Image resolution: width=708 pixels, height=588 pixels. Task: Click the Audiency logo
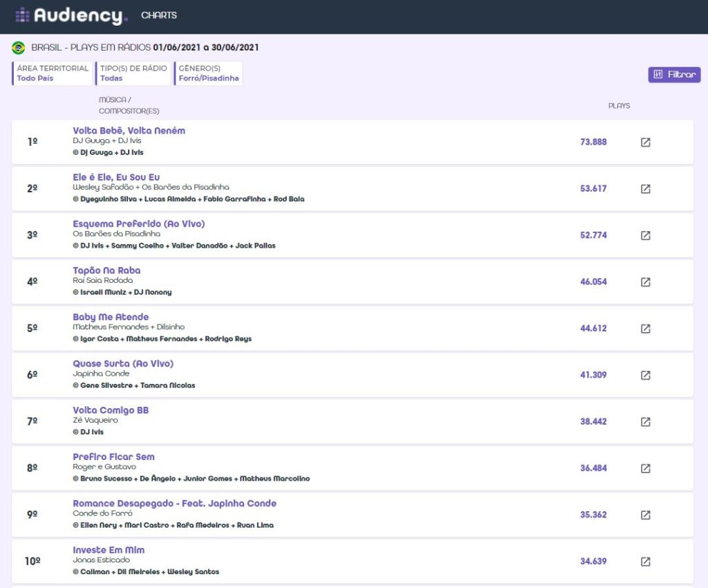click(x=72, y=15)
